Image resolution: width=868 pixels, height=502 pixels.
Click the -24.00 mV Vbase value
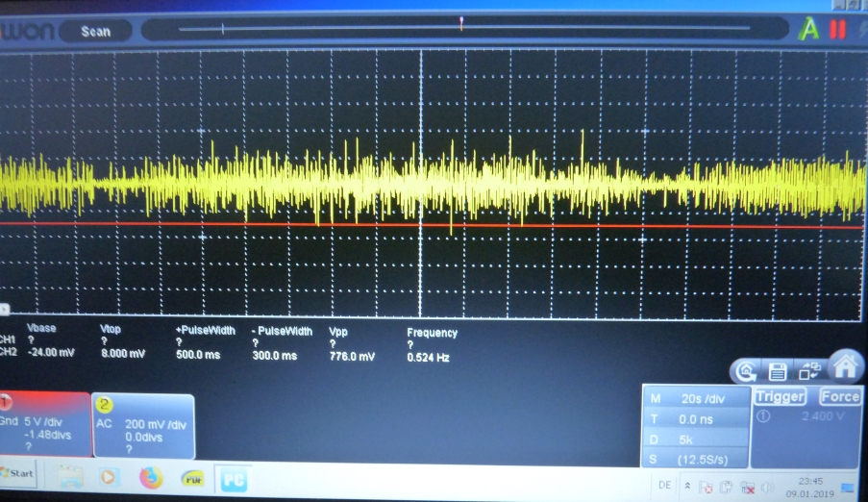click(x=50, y=352)
